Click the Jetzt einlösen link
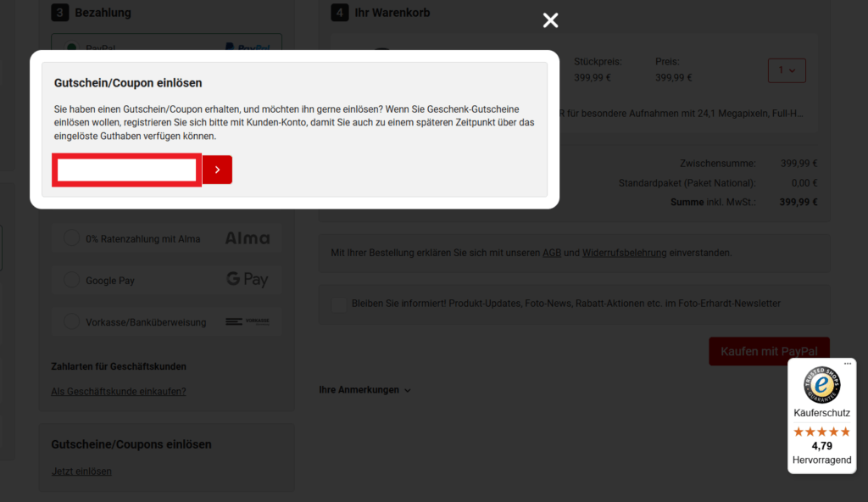This screenshot has width=868, height=502. [81, 471]
